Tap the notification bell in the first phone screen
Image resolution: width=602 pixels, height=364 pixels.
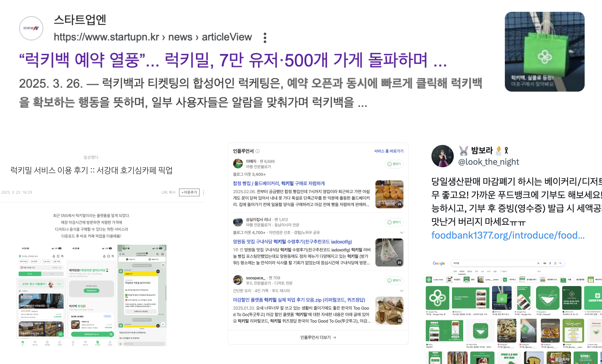[54, 256]
